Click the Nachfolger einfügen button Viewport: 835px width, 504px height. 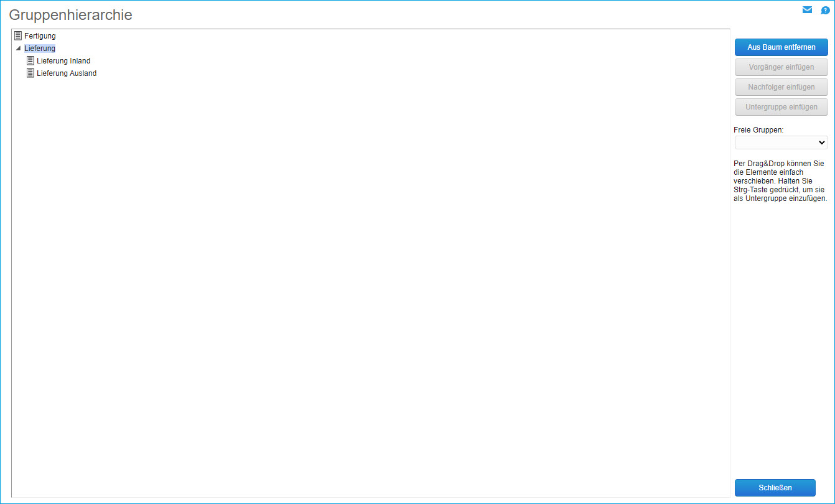[781, 87]
